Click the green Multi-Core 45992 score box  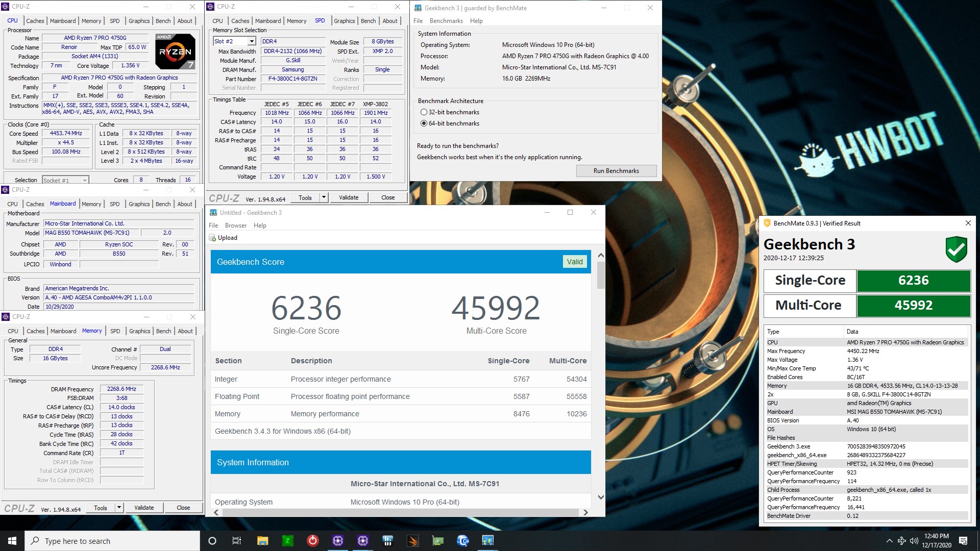914,306
